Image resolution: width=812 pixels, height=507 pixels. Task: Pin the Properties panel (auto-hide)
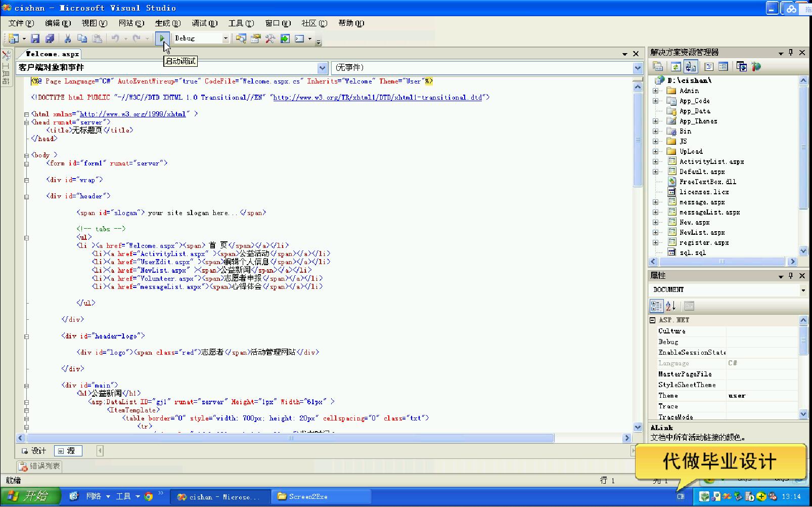(x=791, y=276)
